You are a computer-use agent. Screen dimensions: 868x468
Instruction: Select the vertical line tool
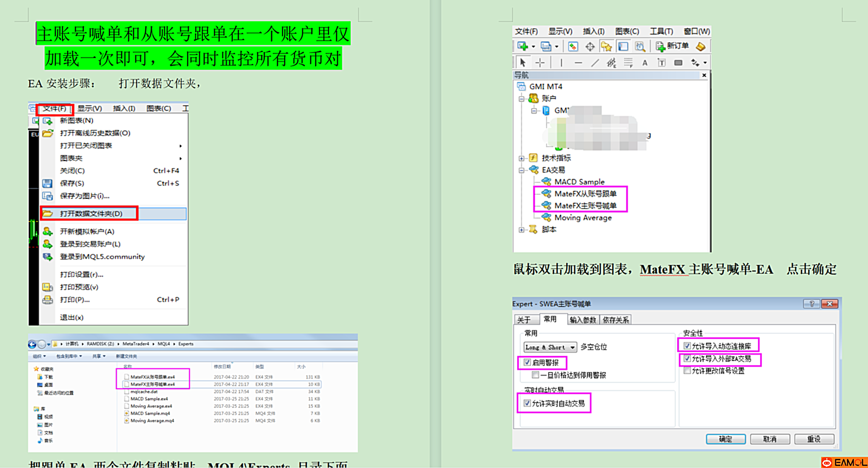[561, 63]
